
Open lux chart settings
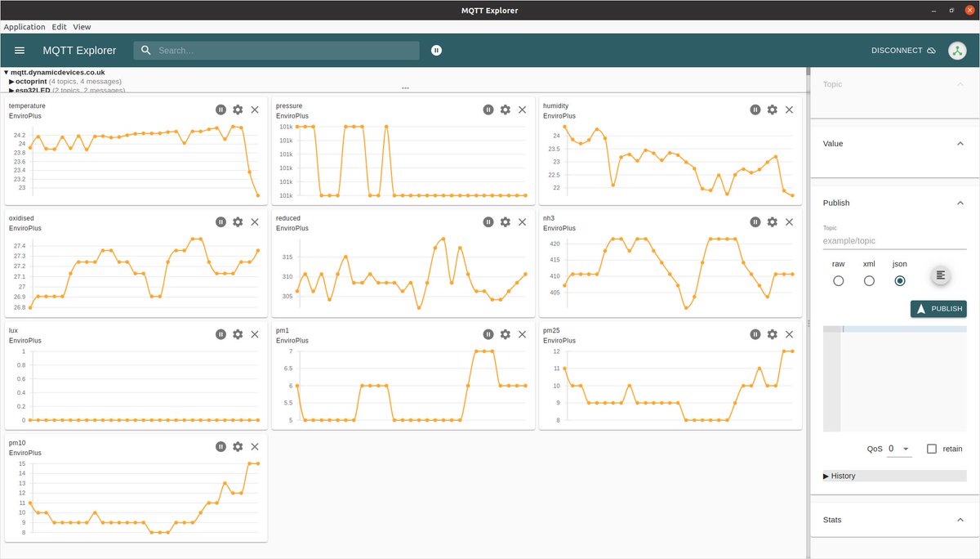click(x=238, y=334)
